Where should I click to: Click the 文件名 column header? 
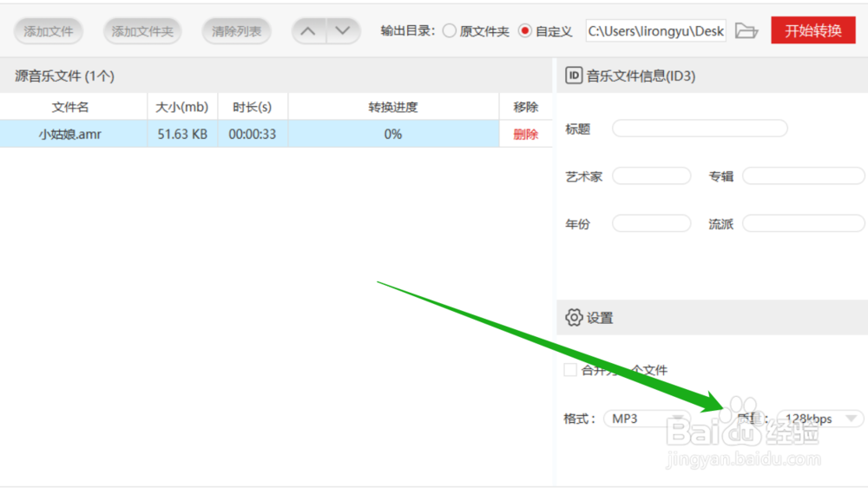point(70,107)
